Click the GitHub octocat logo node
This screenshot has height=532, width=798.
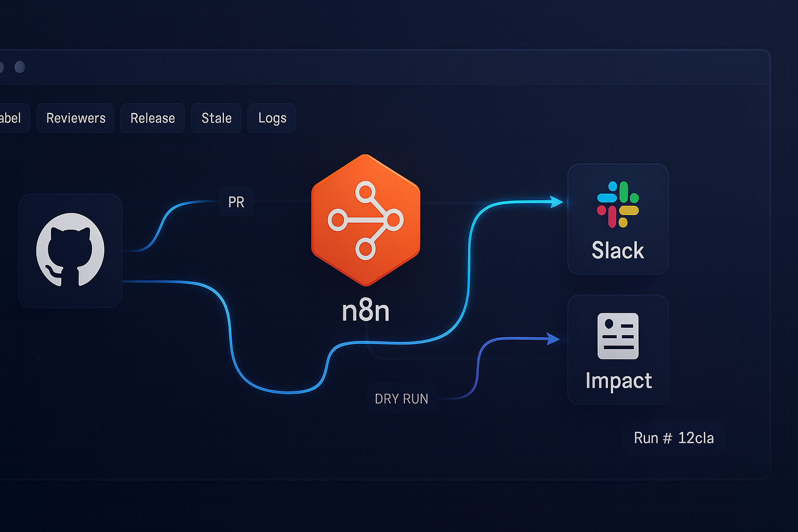[x=70, y=250]
